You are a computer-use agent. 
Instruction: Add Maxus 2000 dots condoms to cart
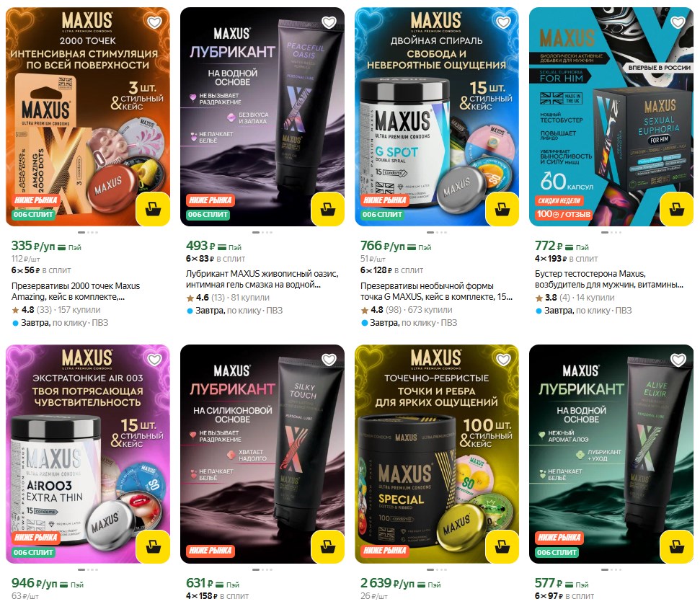pyautogui.click(x=153, y=208)
